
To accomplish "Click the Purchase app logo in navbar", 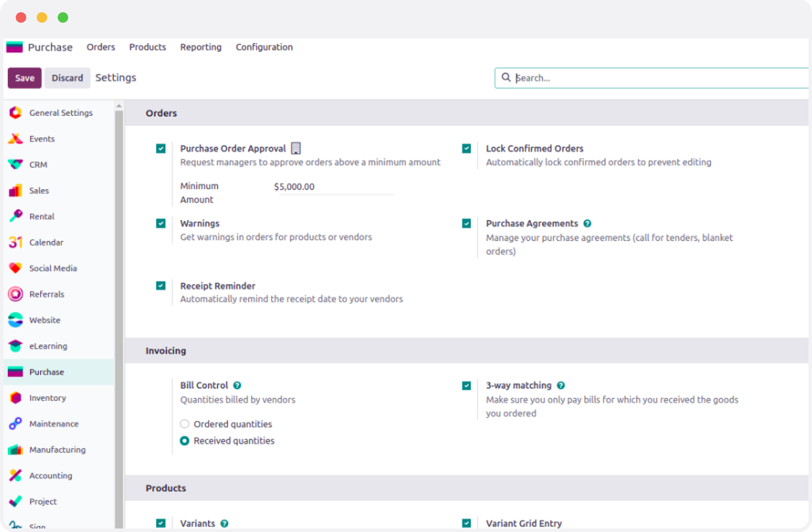I will pyautogui.click(x=14, y=47).
